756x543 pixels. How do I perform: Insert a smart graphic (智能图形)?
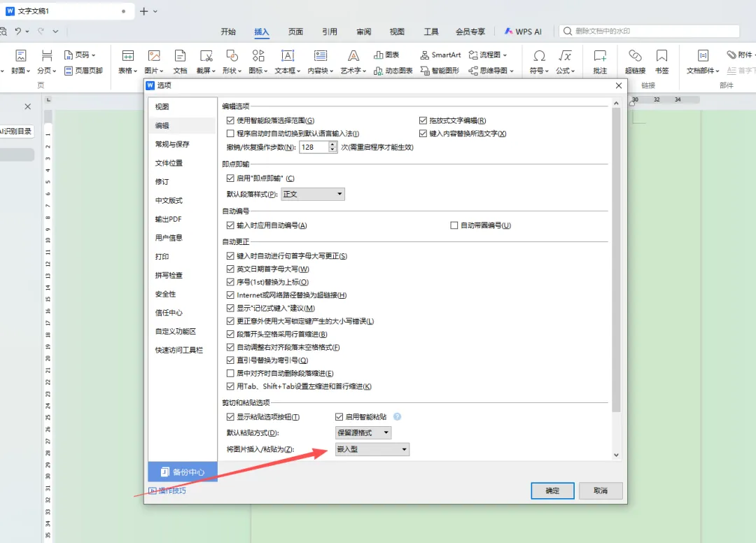[440, 71]
